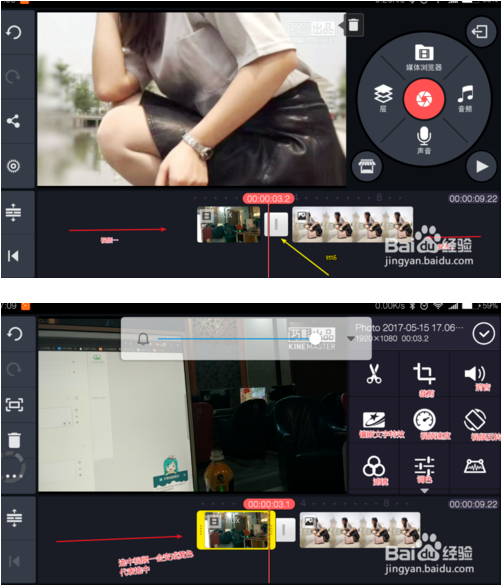
Task: Tap the exit project icon
Action: tap(480, 32)
